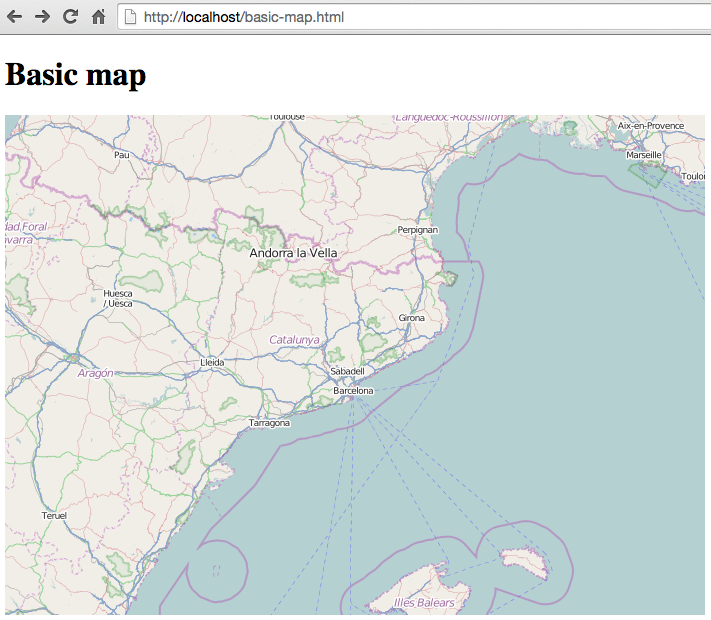Image resolution: width=711 pixels, height=620 pixels.
Task: Click the Barcelona label on map
Action: coord(353,391)
